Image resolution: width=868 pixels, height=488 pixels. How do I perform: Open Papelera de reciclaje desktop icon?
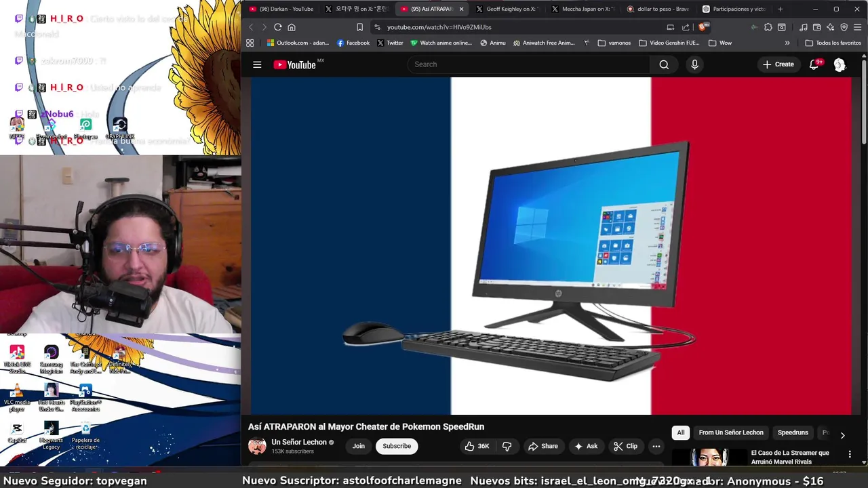pos(85,435)
